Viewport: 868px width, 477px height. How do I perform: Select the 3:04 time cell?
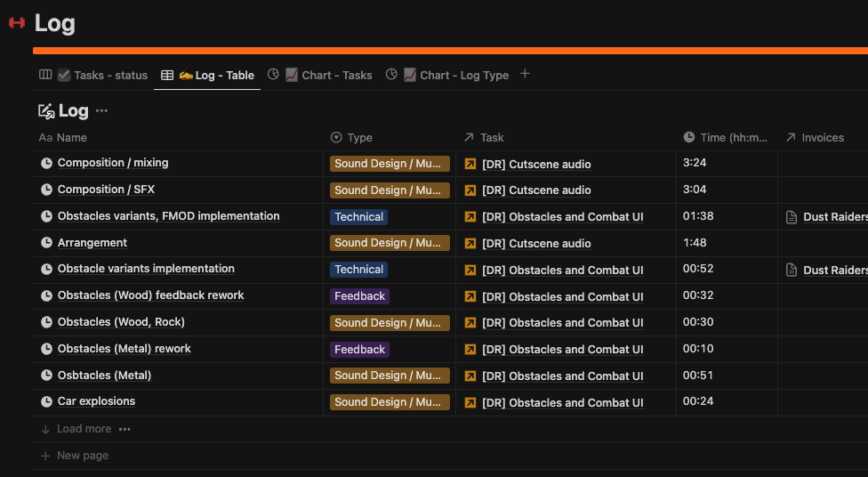(727, 190)
